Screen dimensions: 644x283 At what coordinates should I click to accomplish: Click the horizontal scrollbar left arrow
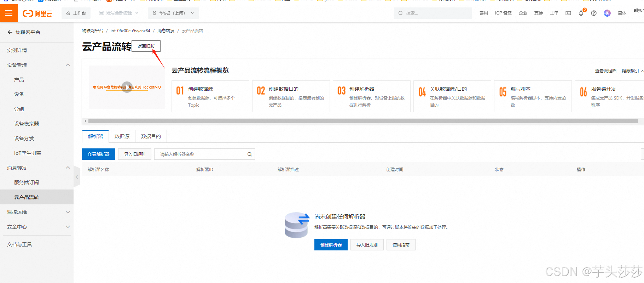(x=85, y=121)
